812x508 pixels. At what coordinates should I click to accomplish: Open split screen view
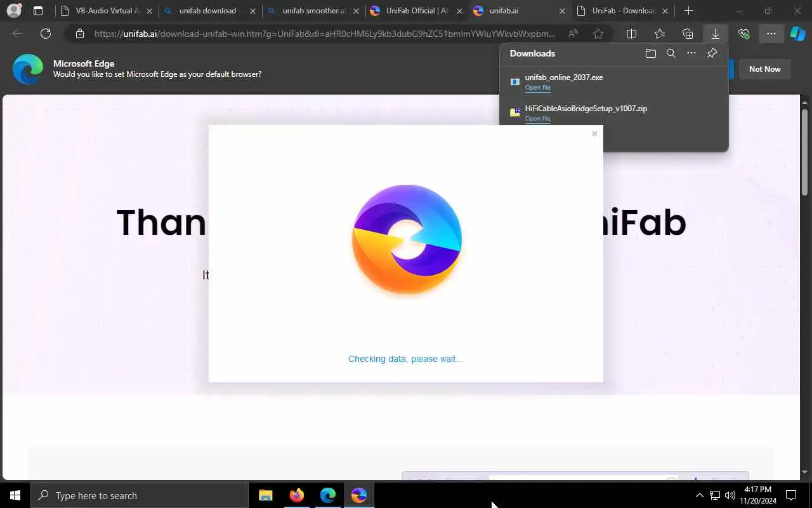point(631,34)
